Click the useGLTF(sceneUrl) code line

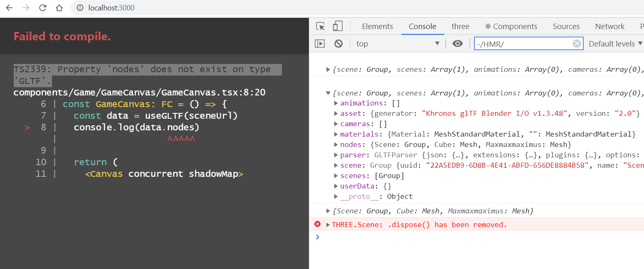click(x=155, y=115)
